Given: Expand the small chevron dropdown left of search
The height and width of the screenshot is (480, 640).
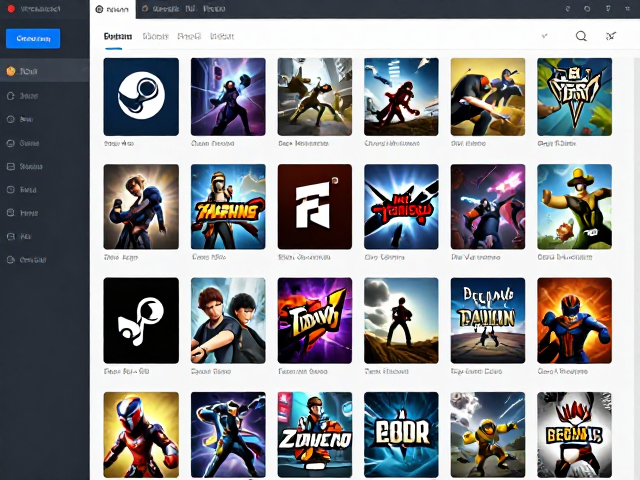Looking at the screenshot, I should (x=544, y=36).
